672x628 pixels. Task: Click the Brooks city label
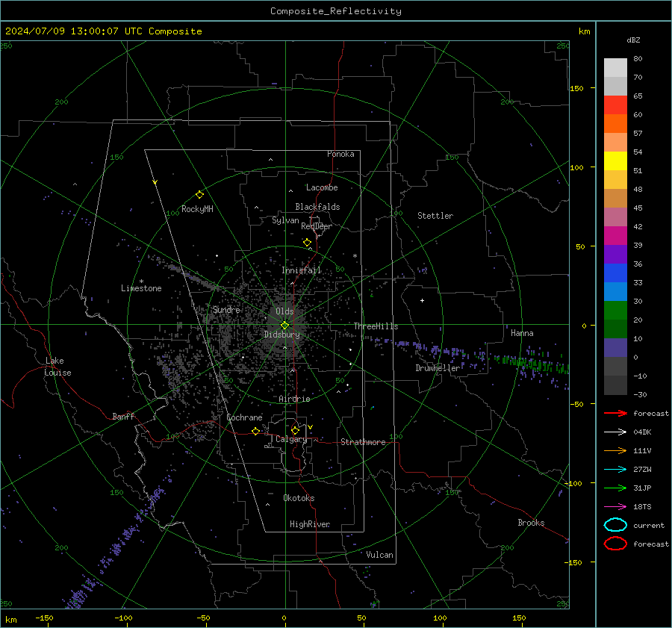tap(531, 523)
